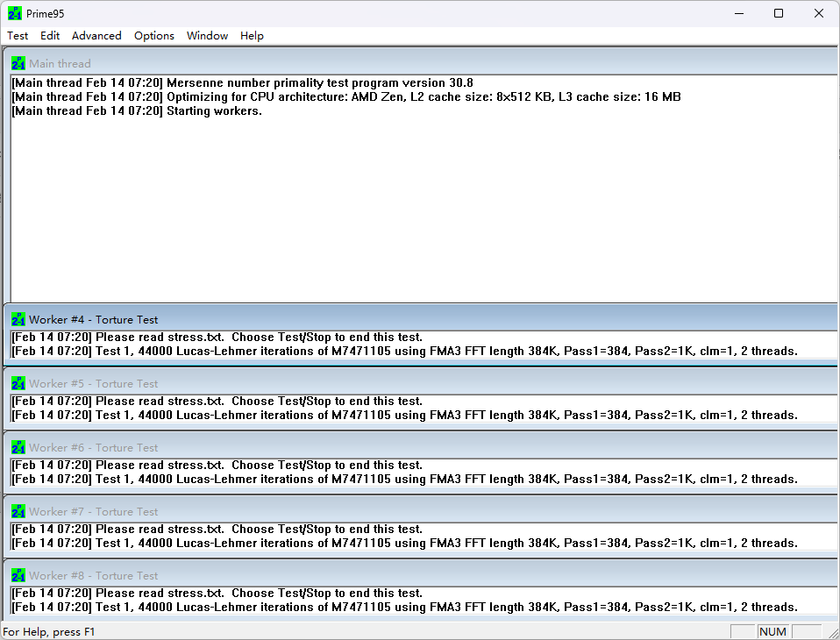Activate the Worker #5 - Torture Test title bar
This screenshot has width=840, height=640.
[351, 383]
